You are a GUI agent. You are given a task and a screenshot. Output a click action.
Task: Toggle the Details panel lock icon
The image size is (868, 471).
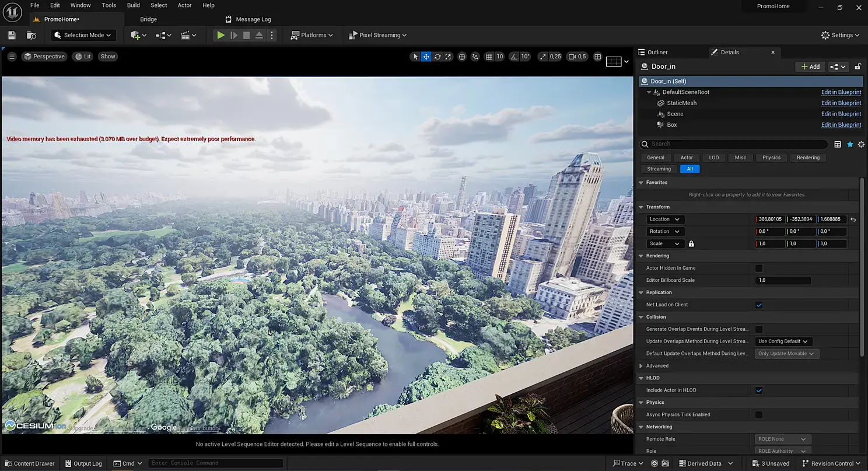(858, 67)
